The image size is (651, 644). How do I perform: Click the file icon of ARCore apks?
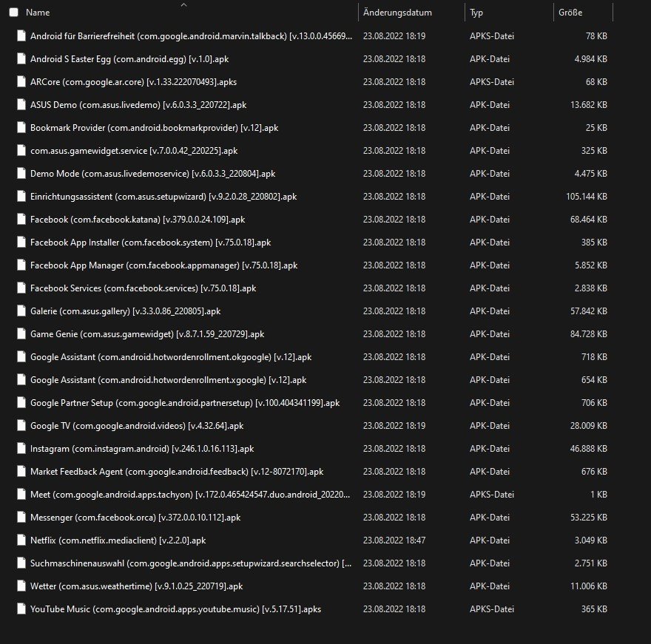21,82
